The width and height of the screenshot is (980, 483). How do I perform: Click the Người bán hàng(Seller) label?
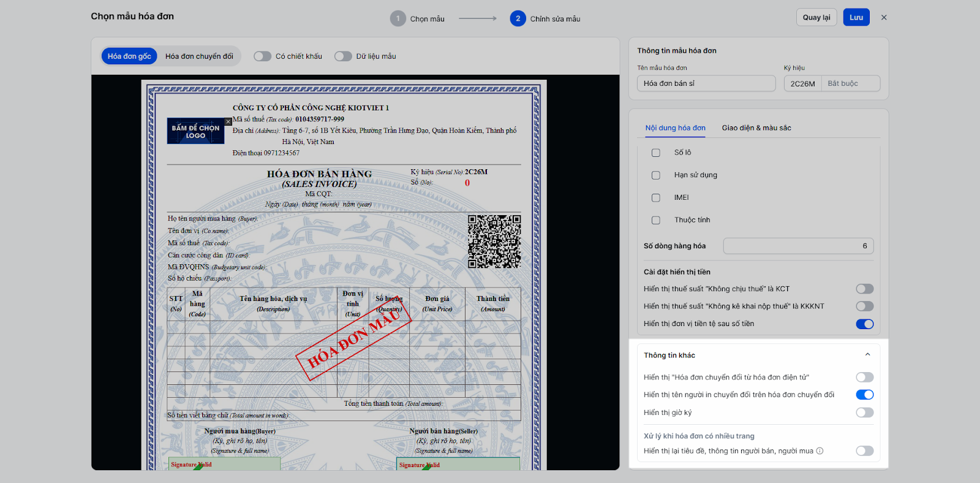(x=443, y=432)
